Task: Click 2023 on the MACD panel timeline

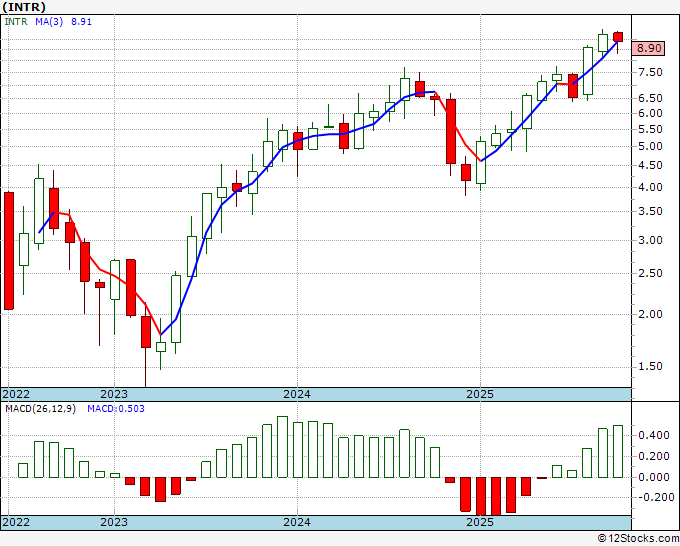Action: (x=114, y=522)
